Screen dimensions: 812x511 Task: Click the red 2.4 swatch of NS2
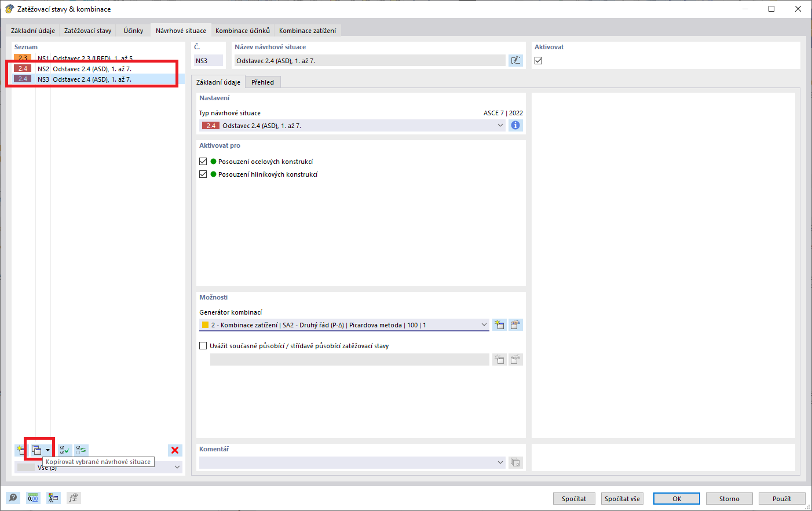(23, 68)
